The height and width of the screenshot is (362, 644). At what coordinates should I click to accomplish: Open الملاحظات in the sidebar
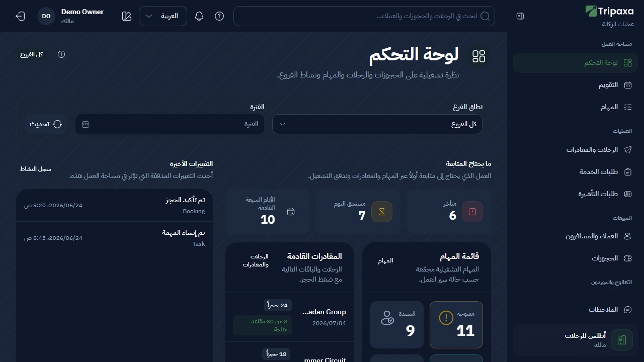click(x=576, y=309)
